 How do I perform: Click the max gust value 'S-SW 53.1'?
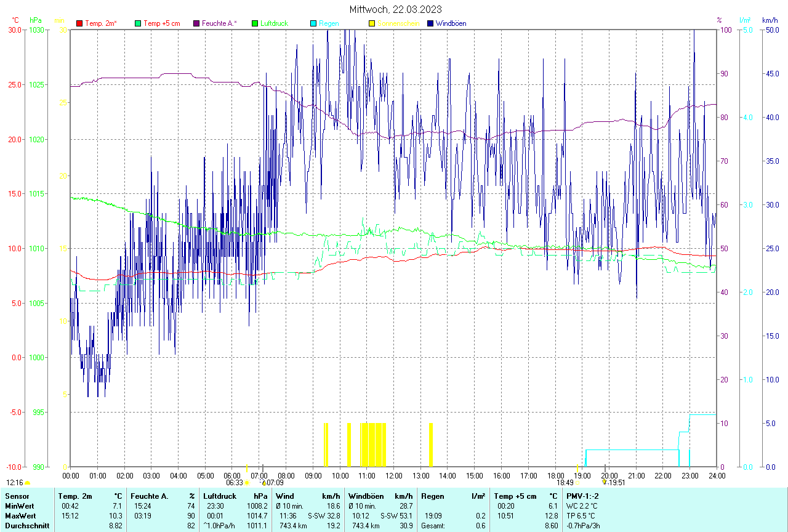[396, 515]
